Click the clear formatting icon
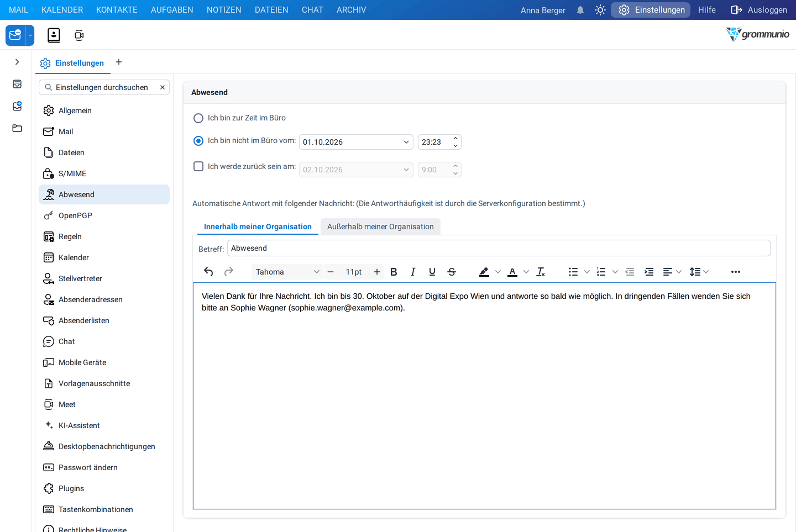796x532 pixels. tap(541, 272)
